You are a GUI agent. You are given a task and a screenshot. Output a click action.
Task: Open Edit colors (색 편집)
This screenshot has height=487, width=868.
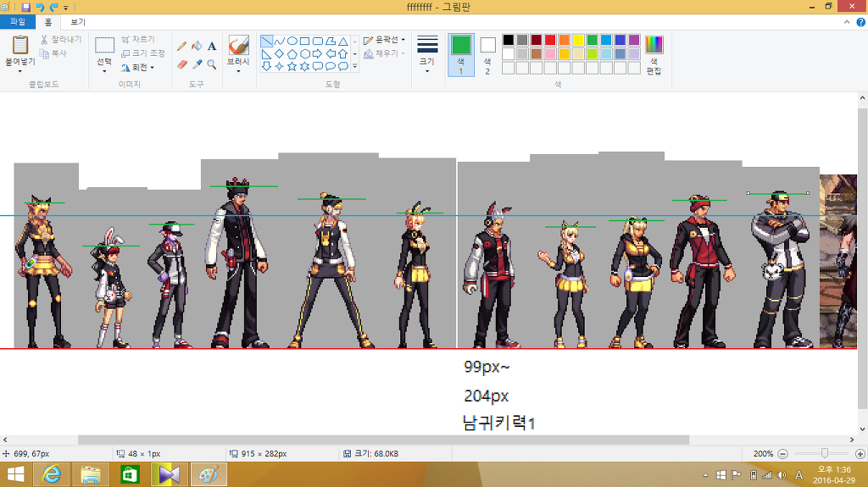[654, 54]
